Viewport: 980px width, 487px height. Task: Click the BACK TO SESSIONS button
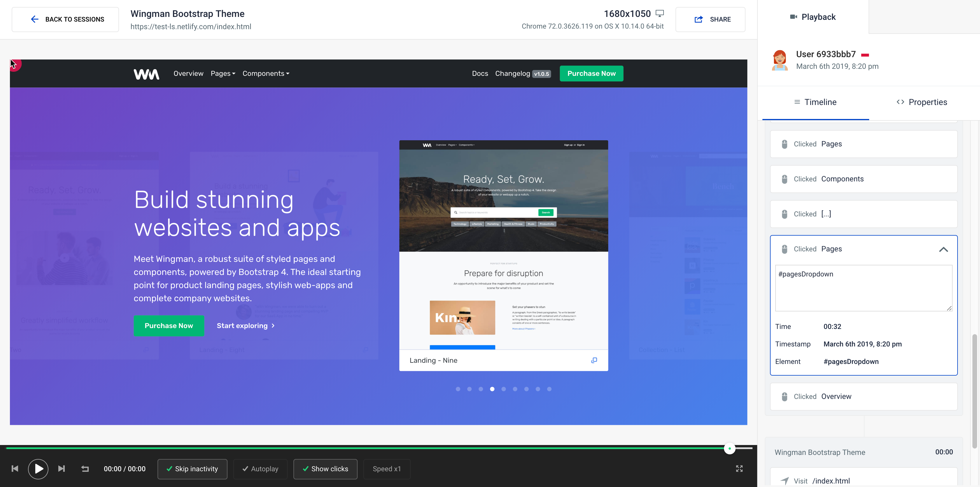click(x=65, y=20)
